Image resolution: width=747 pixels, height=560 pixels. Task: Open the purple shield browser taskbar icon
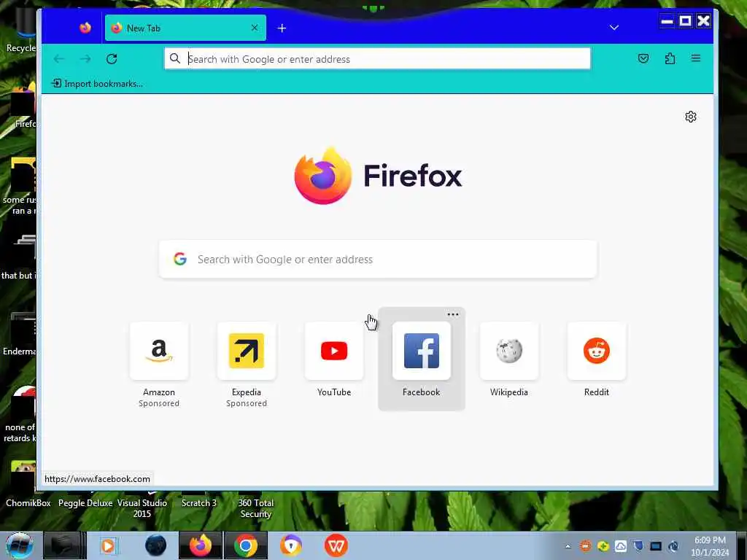tap(290, 545)
